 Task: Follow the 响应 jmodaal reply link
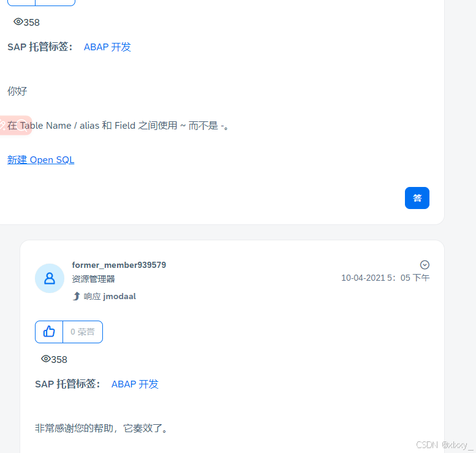[x=110, y=296]
